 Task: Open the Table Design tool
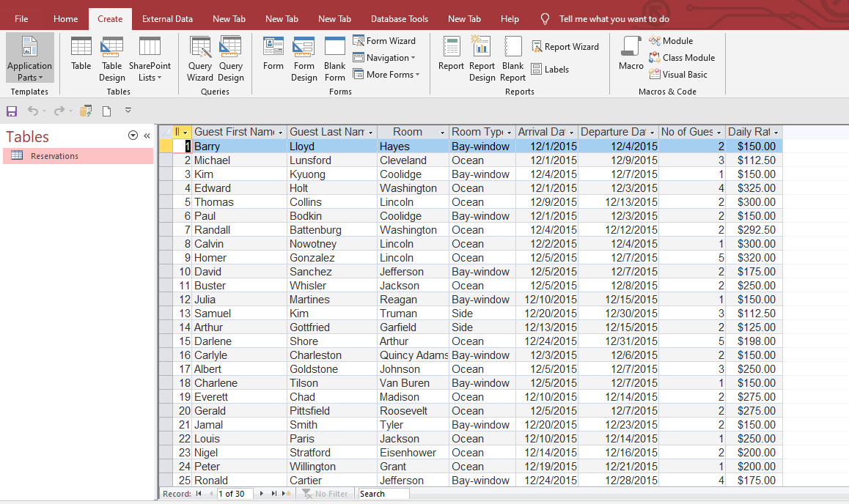[111, 59]
